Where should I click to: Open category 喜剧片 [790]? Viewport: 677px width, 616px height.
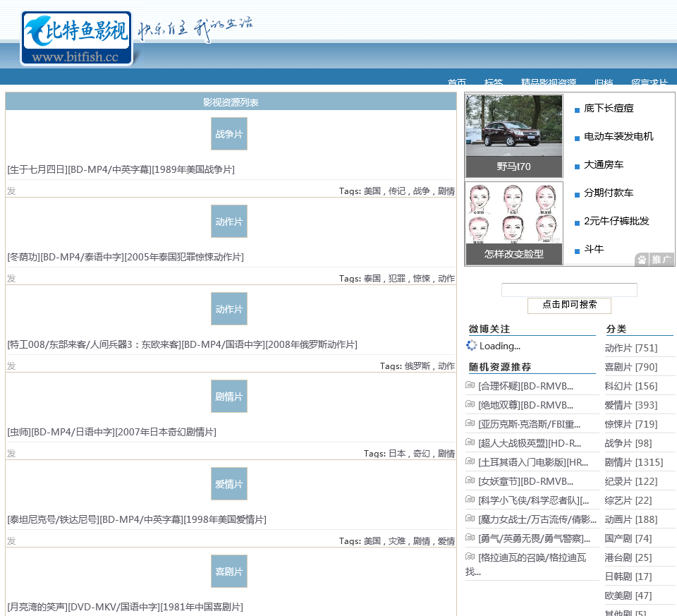tap(630, 367)
